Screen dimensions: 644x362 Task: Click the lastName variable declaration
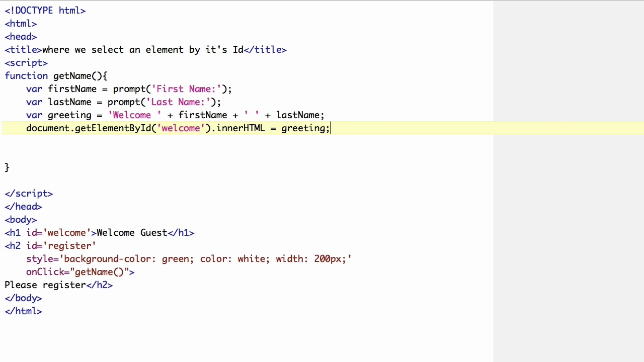69,102
